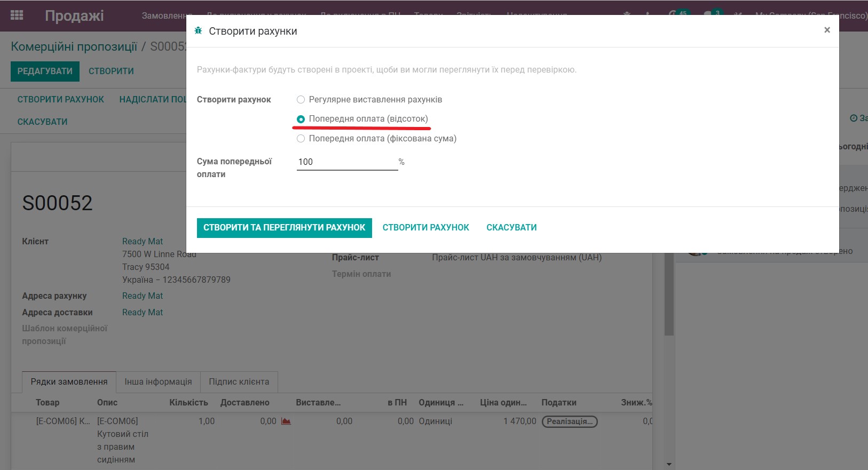Open the customer Ready Mat link under Клієнт
868x470 pixels.
(x=143, y=241)
